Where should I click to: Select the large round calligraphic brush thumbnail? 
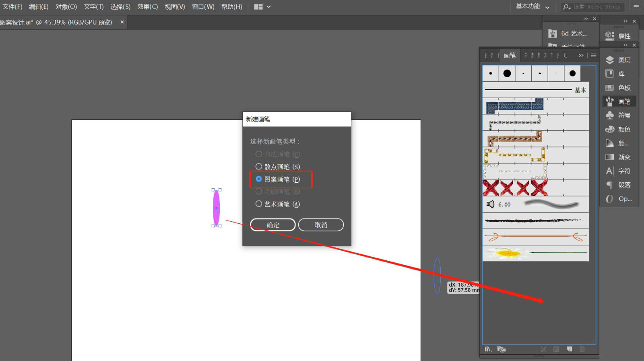(x=507, y=73)
